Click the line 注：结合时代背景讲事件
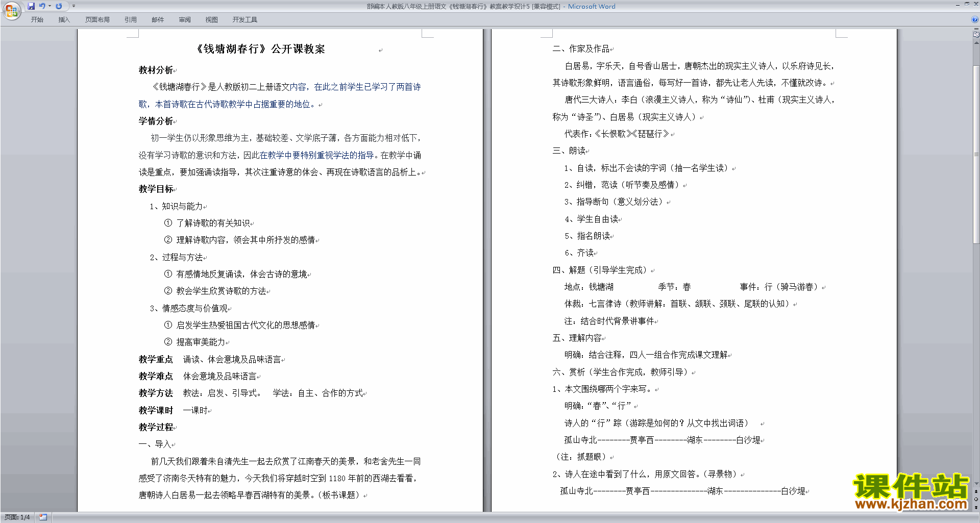Screen dimensions: 980x523 tap(609, 321)
